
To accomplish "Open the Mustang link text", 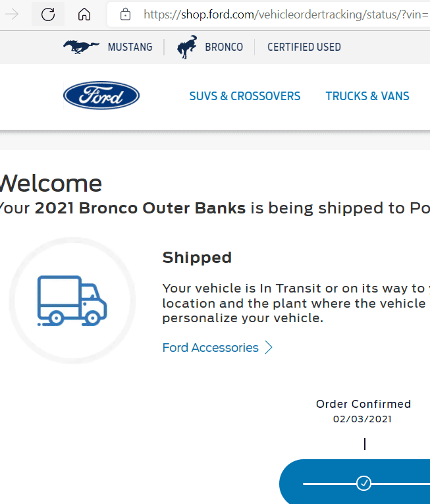I will (130, 47).
